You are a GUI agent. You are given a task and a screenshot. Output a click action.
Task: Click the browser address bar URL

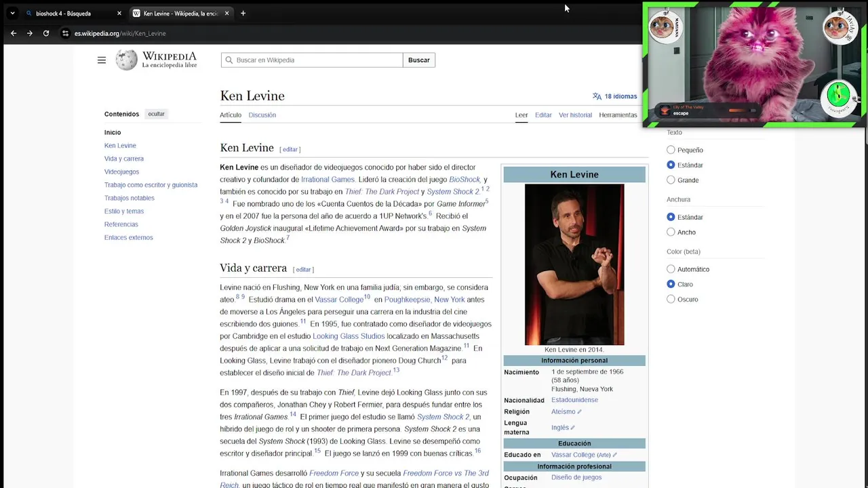(120, 33)
